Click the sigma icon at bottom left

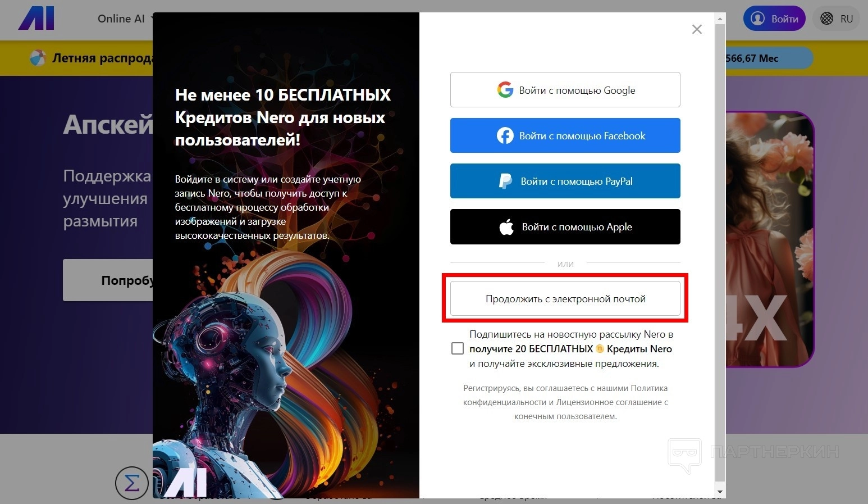pyautogui.click(x=131, y=483)
